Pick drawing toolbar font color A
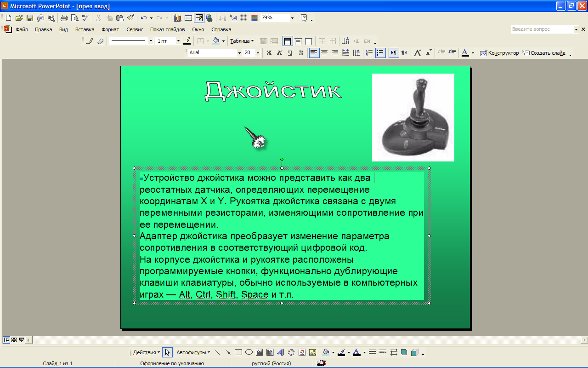 pyautogui.click(x=356, y=352)
